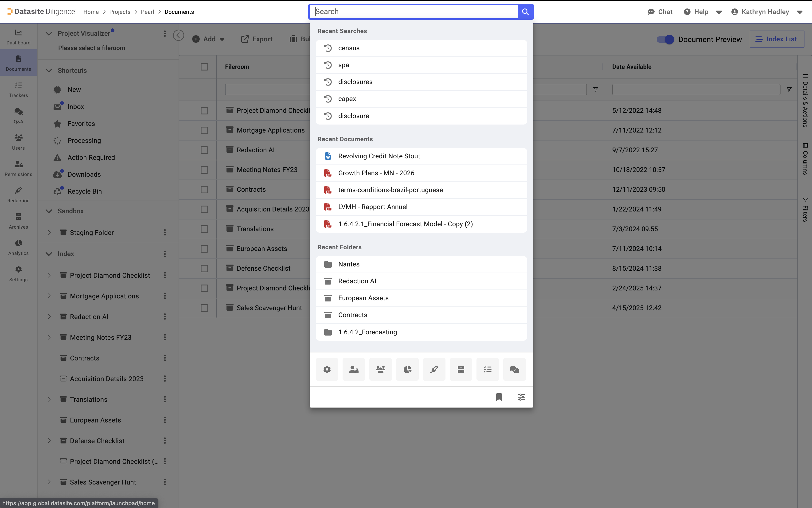Open the Projects breadcrumb link

tap(120, 12)
